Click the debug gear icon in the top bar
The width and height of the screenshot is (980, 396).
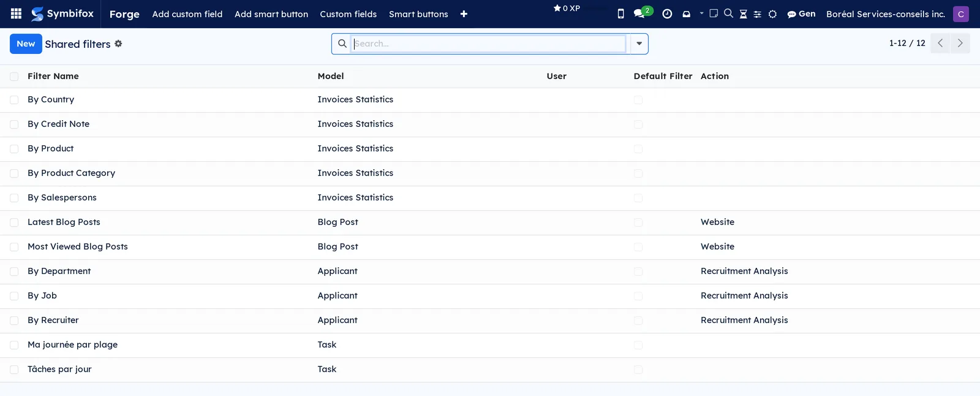point(772,14)
